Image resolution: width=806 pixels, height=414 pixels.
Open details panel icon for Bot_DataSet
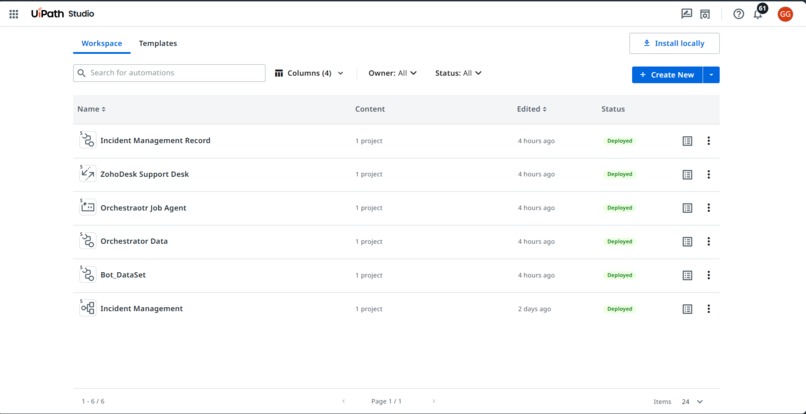coord(687,275)
